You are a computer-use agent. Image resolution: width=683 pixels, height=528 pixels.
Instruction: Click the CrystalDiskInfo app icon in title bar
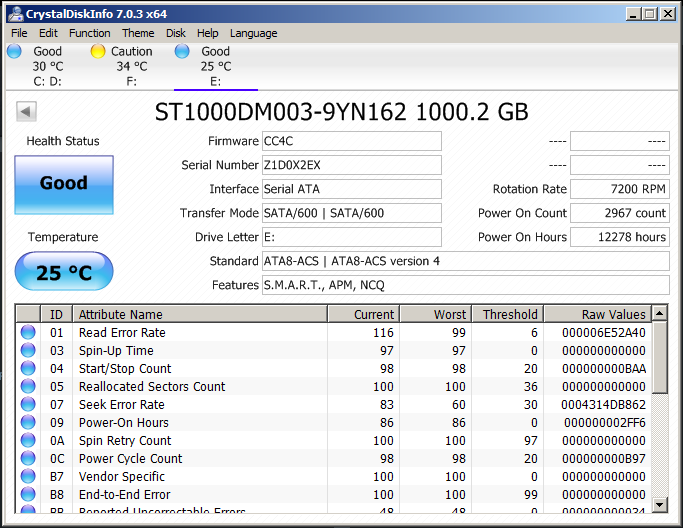(x=16, y=14)
